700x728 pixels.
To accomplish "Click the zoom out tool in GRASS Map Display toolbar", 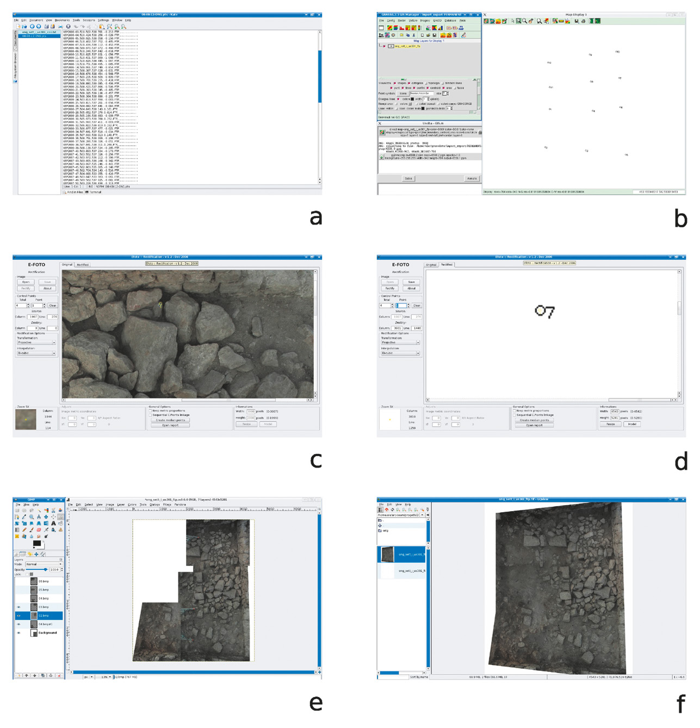I will (524, 21).
